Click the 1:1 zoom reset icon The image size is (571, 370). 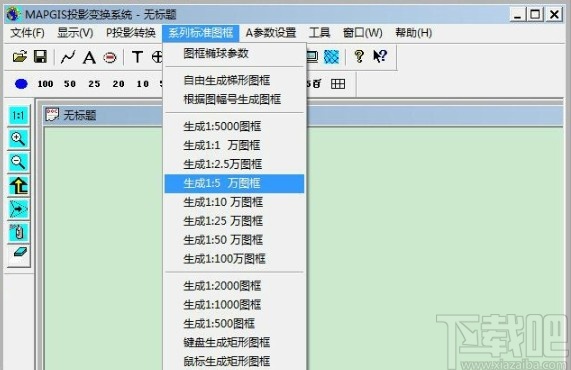[x=18, y=116]
